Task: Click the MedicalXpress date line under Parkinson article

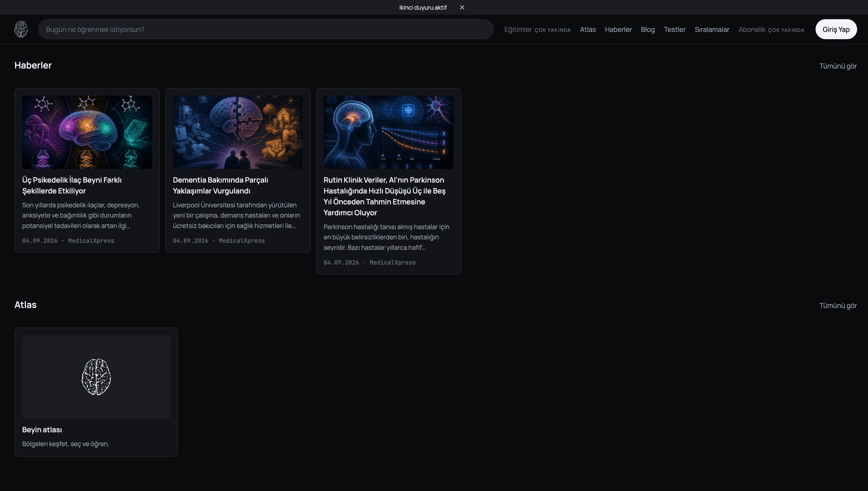Action: click(369, 262)
